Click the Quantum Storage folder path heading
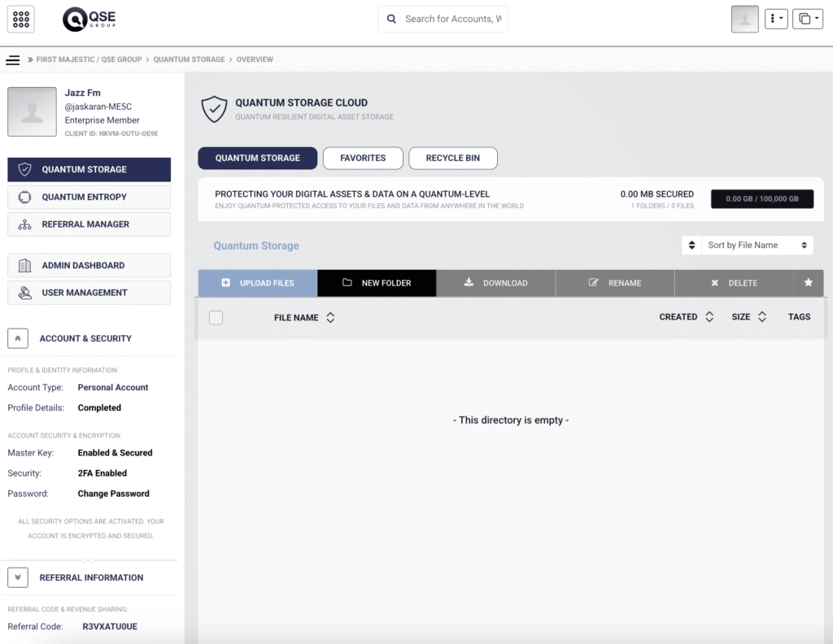 tap(256, 246)
